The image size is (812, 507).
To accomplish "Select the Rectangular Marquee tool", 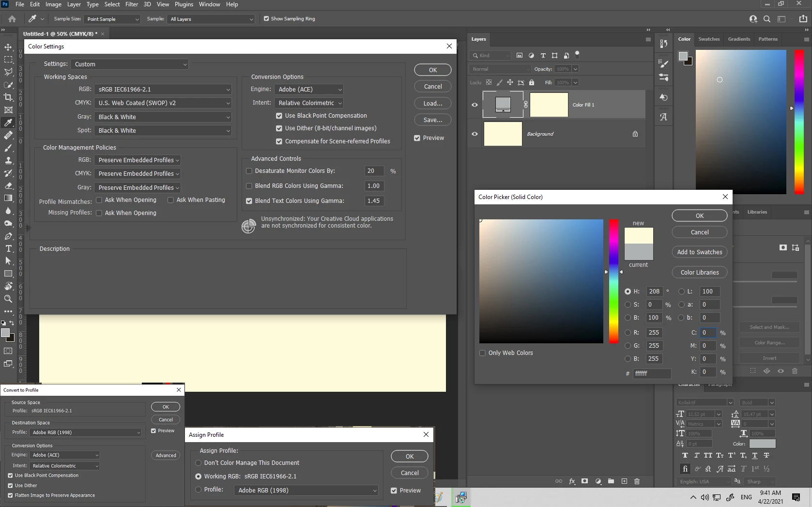I will click(8, 60).
